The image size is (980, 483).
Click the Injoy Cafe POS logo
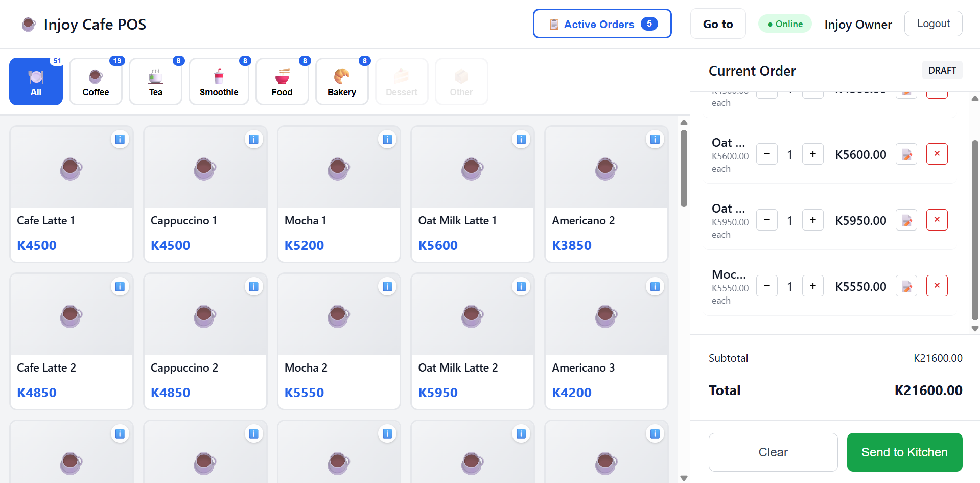point(84,24)
